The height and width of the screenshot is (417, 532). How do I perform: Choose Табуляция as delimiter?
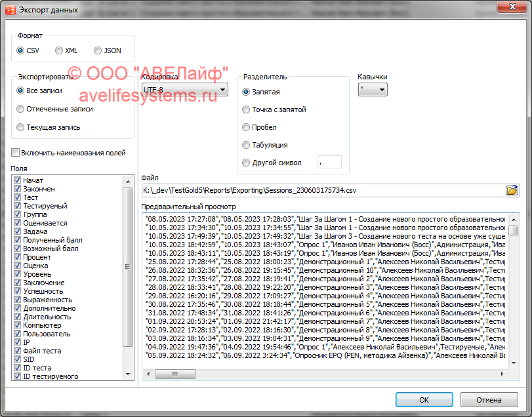click(x=247, y=145)
